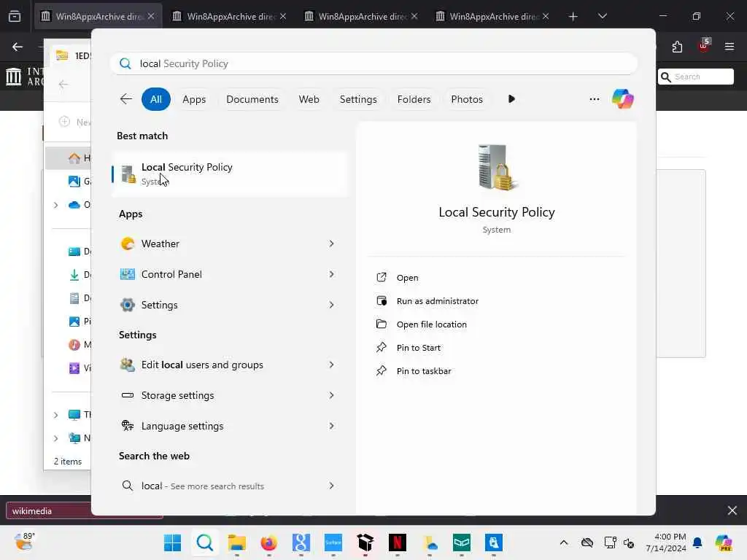This screenshot has width=747, height=560.
Task: Open Firefox from the taskbar
Action: [268, 542]
